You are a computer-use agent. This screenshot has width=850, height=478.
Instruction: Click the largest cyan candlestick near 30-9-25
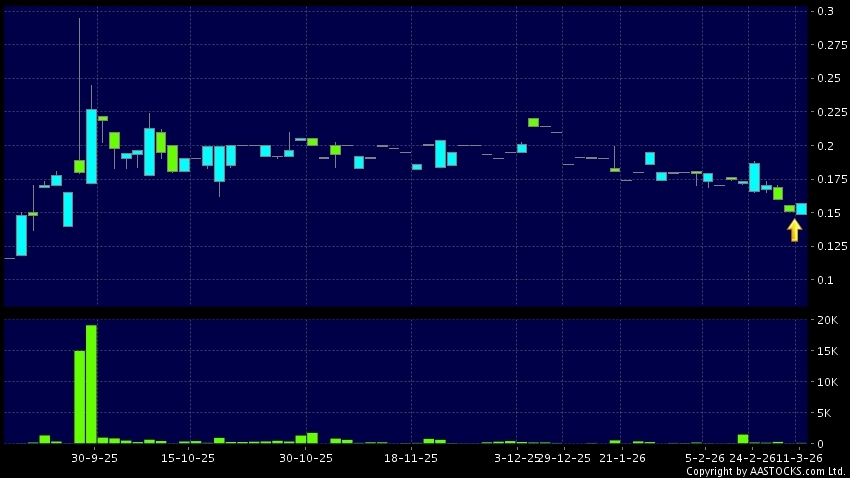tap(91, 146)
